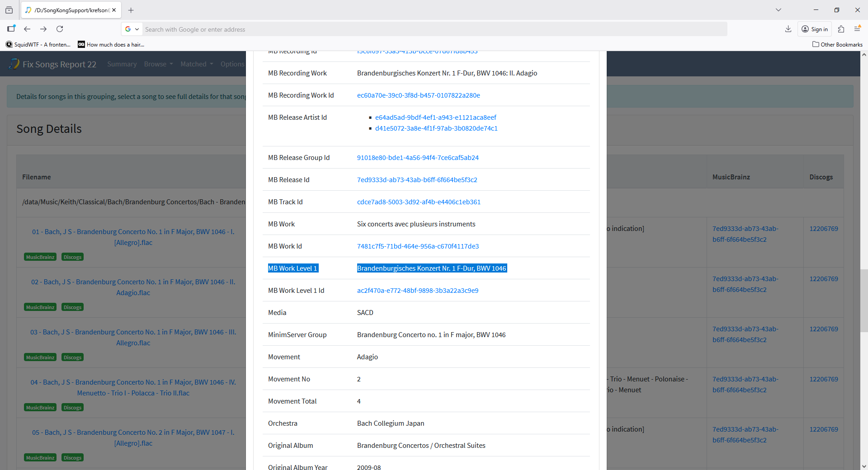
Task: Open the list all tabs chevron
Action: point(778,10)
